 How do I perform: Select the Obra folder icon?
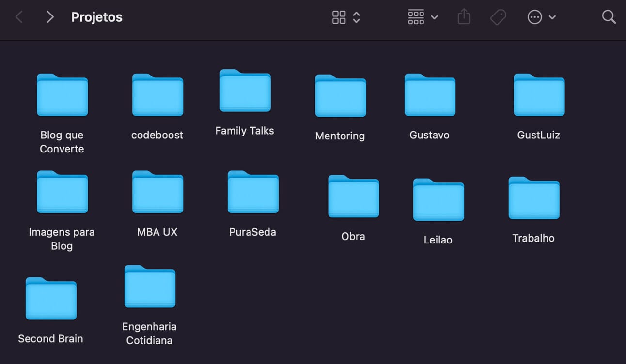[x=354, y=196]
